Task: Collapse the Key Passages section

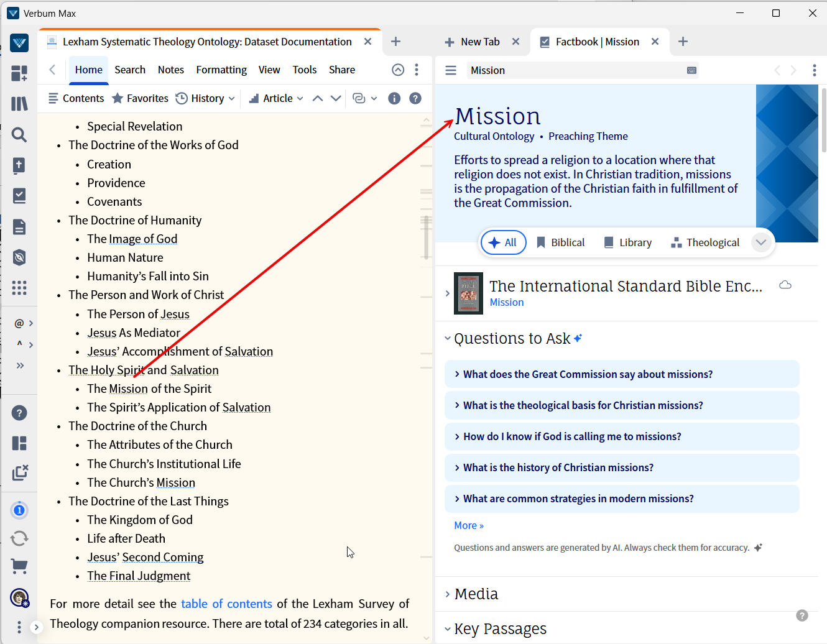Action: click(x=448, y=629)
